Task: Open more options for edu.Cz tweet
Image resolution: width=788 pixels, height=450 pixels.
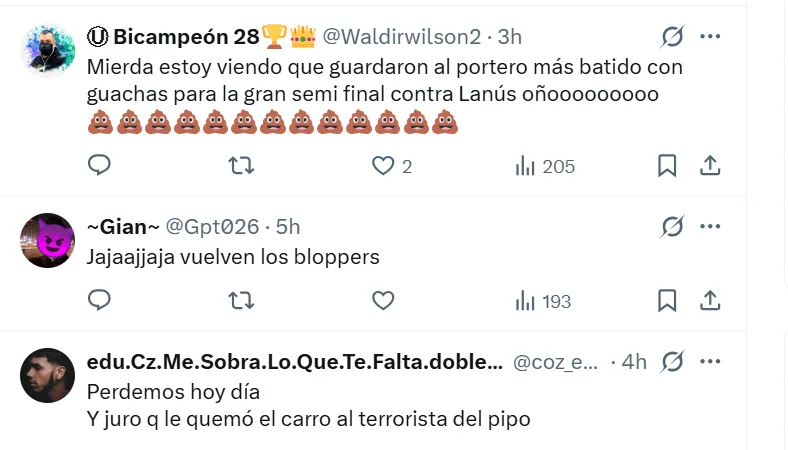Action: coord(710,362)
